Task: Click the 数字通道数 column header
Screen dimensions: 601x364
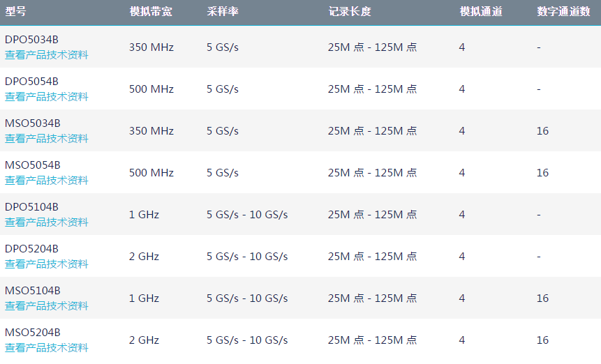Action: pyautogui.click(x=563, y=12)
